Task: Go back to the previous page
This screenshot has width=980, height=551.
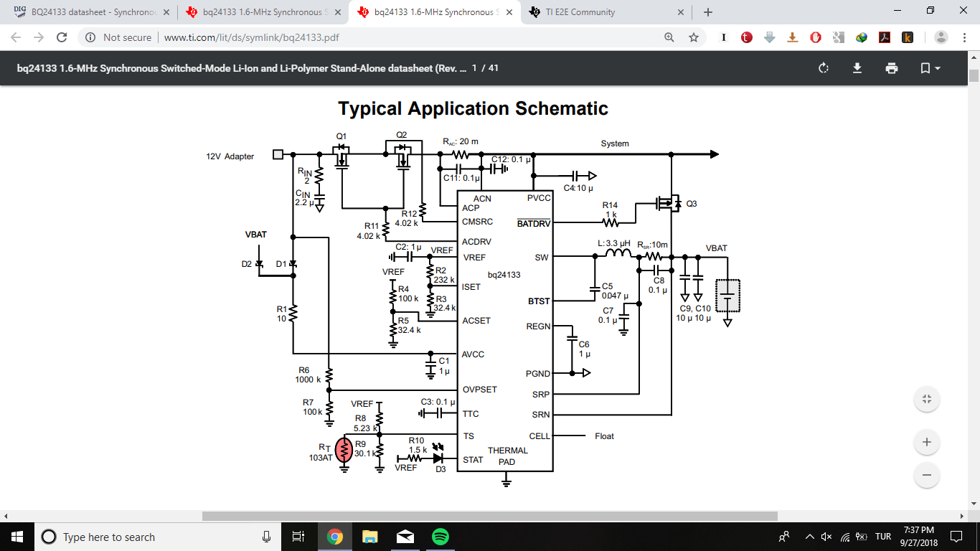Action: (16, 37)
